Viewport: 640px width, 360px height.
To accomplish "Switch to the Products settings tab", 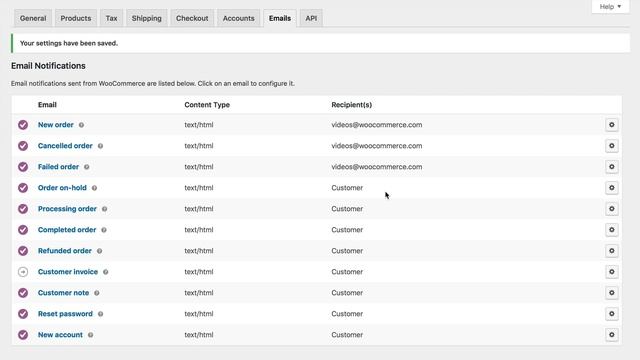I will point(76,18).
